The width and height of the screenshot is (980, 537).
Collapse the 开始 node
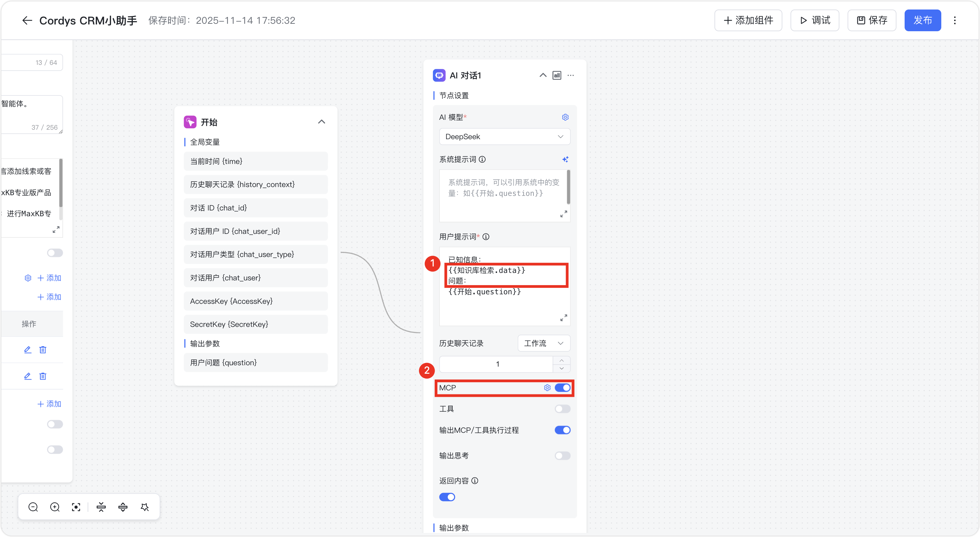click(322, 122)
